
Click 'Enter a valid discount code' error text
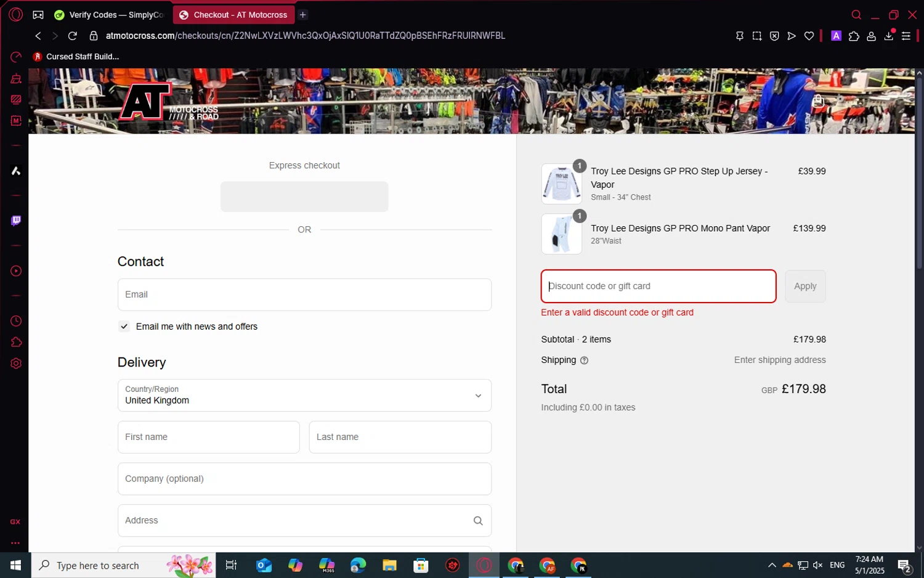[x=617, y=312]
